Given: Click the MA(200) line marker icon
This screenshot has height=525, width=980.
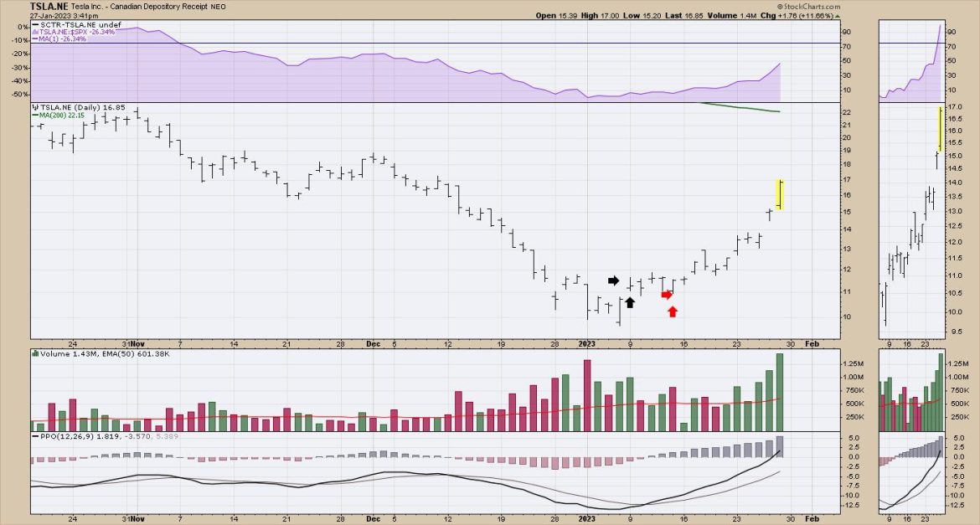Looking at the screenshot, I should [37, 115].
